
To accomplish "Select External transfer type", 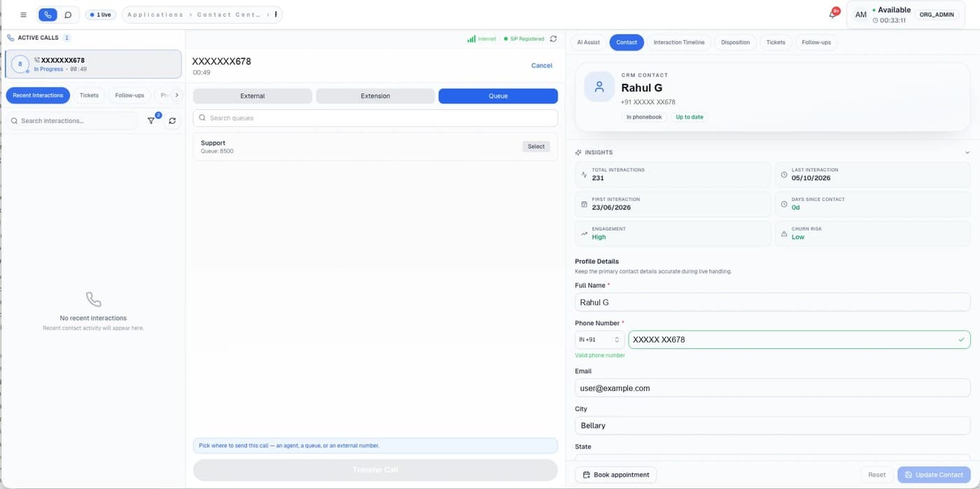I will (253, 96).
